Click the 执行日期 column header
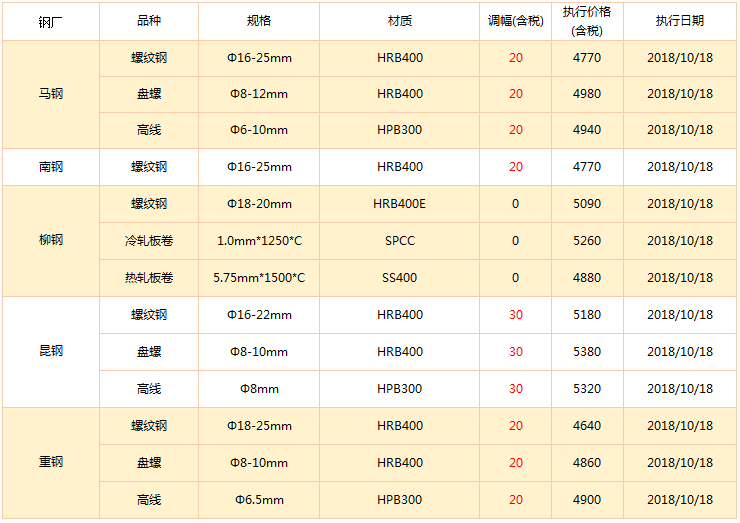 coord(680,21)
